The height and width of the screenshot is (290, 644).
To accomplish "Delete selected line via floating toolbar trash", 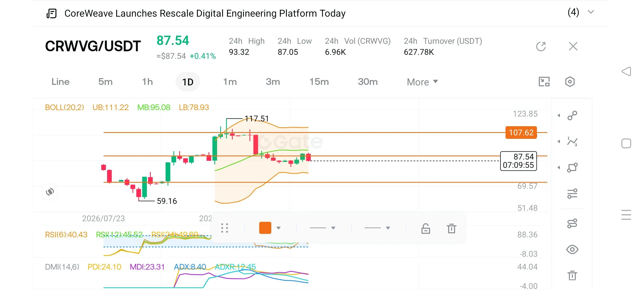I will point(452,229).
